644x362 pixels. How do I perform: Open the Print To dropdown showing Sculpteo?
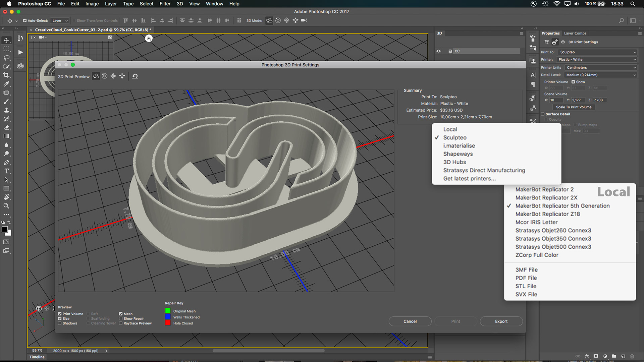[597, 52]
